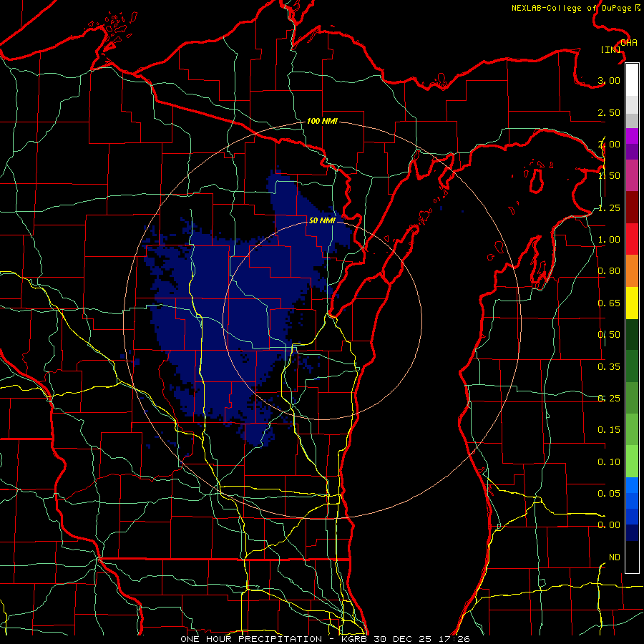Screen dimensions: 644x644
Task: Select the yellow swatch beside 0.65
Action: coord(632,303)
